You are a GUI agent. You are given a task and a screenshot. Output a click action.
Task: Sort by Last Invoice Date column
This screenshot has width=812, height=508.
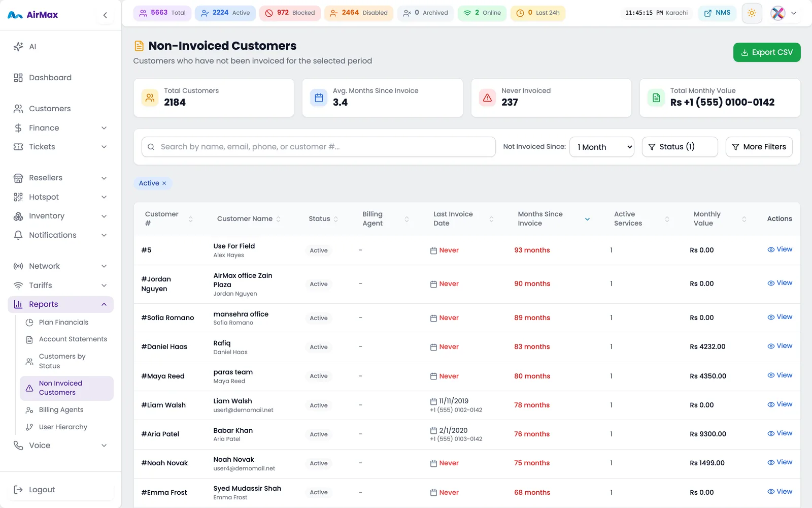pos(463,219)
